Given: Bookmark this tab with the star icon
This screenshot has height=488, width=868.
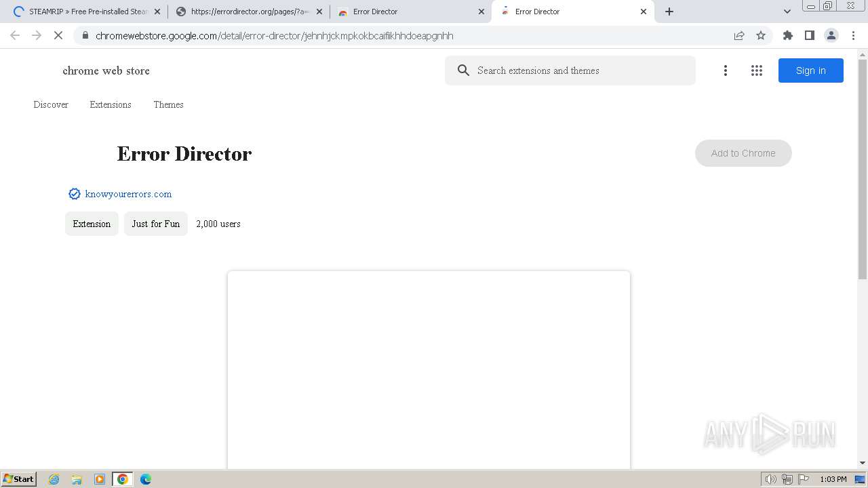Looking at the screenshot, I should click(761, 36).
